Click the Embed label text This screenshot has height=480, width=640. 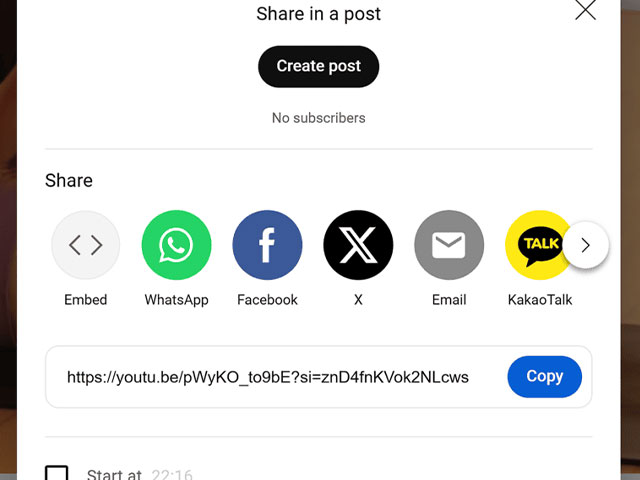pos(85,300)
